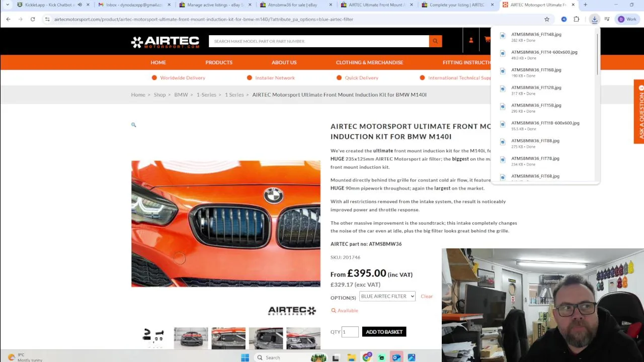Click the product search input box
Viewport: 644px width, 362px height.
click(x=319, y=41)
